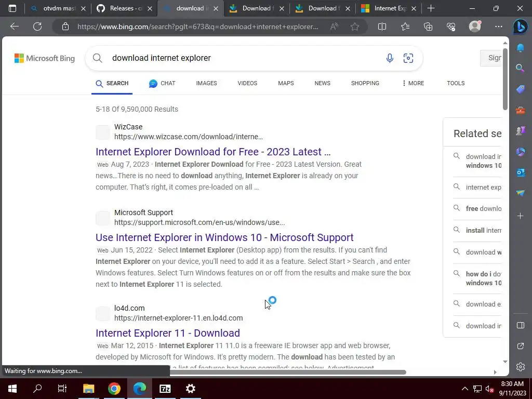The image size is (532, 399).
Task: Open the Outlook sidebar icon
Action: (x=520, y=172)
